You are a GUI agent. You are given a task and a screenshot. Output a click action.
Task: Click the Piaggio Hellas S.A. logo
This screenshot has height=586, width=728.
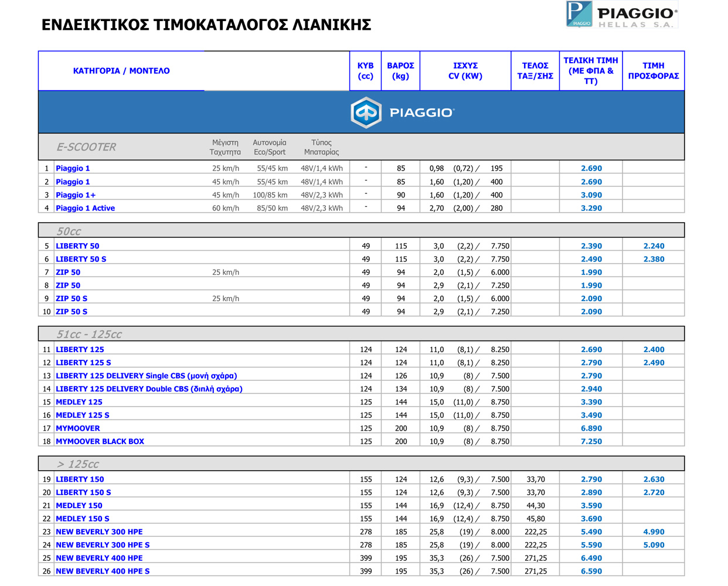621,15
